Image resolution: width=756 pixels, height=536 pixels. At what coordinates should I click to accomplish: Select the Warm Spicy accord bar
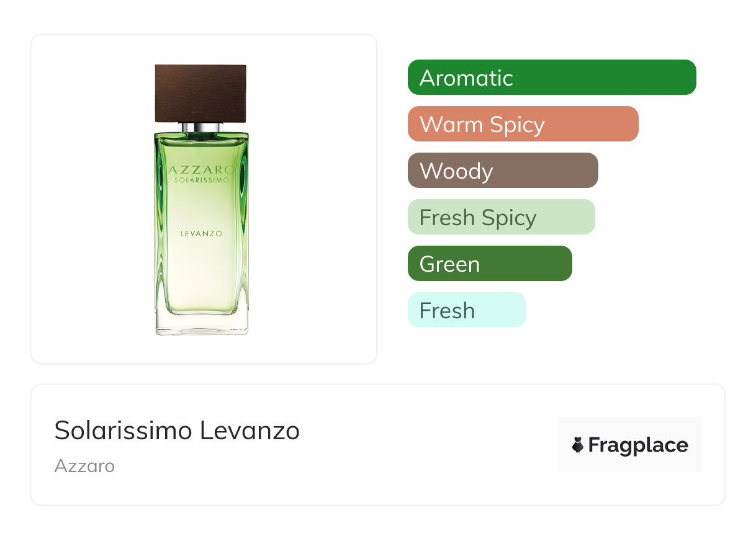tap(523, 124)
